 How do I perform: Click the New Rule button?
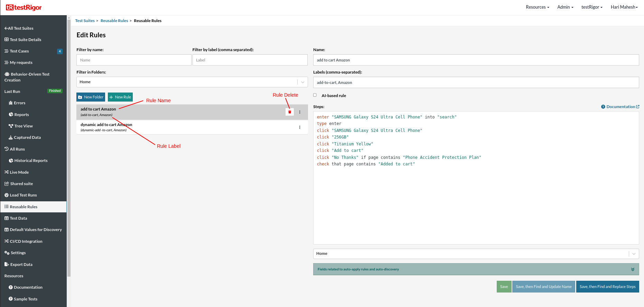coord(120,97)
